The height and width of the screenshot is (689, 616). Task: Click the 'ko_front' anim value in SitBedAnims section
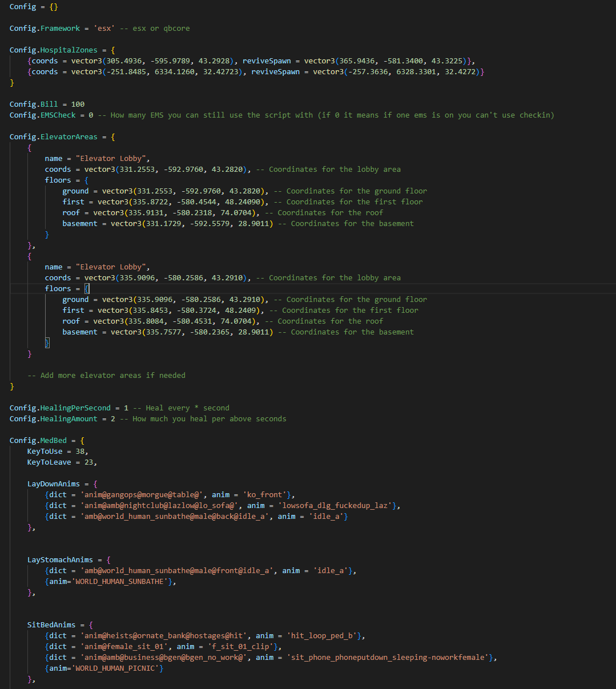(x=264, y=494)
